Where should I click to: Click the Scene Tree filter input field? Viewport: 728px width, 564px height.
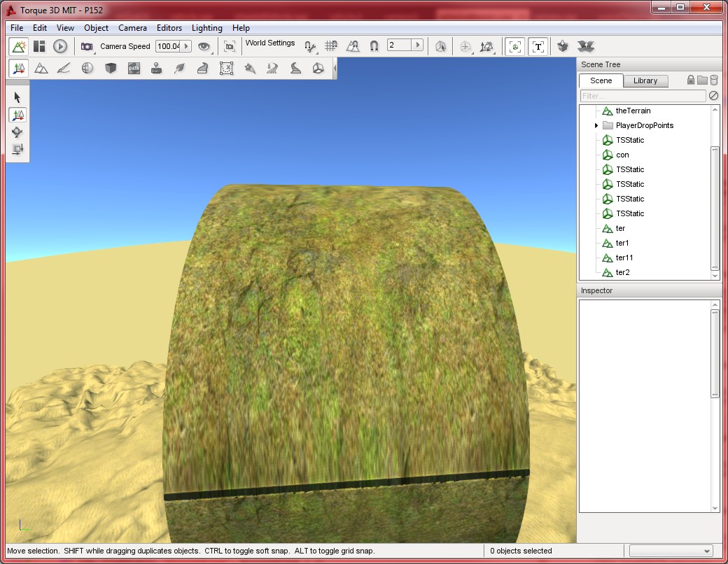point(642,96)
